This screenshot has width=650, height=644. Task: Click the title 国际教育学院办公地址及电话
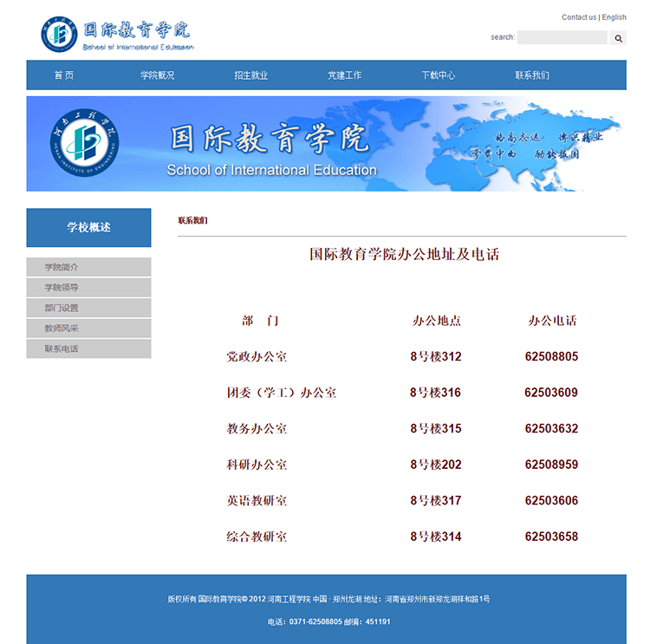point(405,254)
